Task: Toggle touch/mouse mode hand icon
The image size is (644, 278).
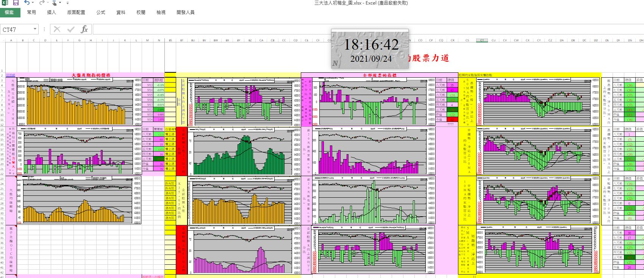Action: click(55, 3)
